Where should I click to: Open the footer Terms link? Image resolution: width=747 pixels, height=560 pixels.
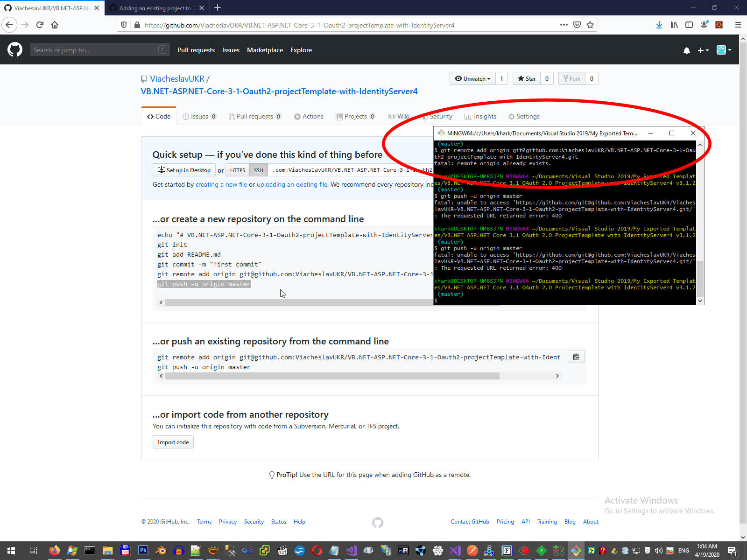(x=204, y=522)
